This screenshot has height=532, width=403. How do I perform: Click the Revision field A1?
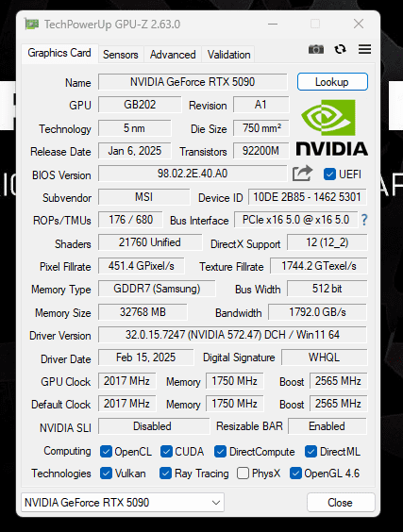coord(260,105)
